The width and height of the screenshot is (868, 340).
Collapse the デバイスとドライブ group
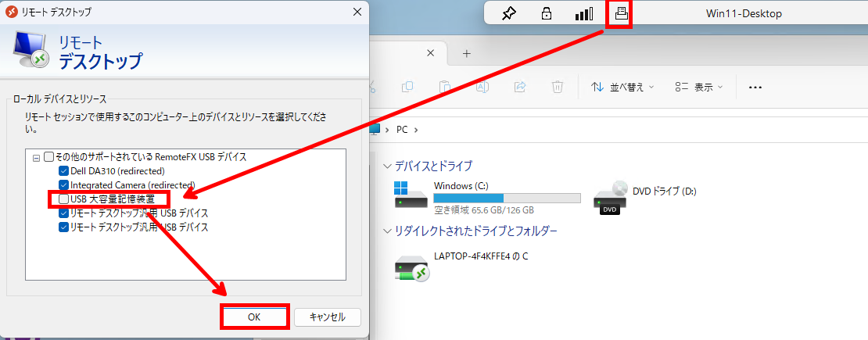(x=386, y=166)
